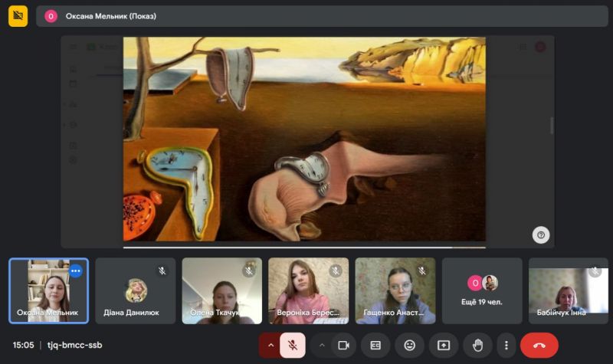This screenshot has width=613, height=364.
Task: Open more options on Оксана Мельник tile
Action: click(75, 271)
